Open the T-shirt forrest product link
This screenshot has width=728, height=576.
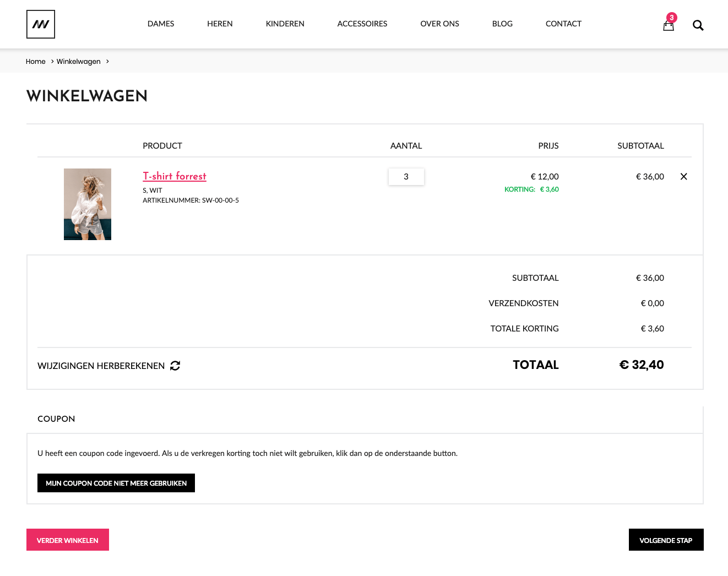tap(175, 176)
